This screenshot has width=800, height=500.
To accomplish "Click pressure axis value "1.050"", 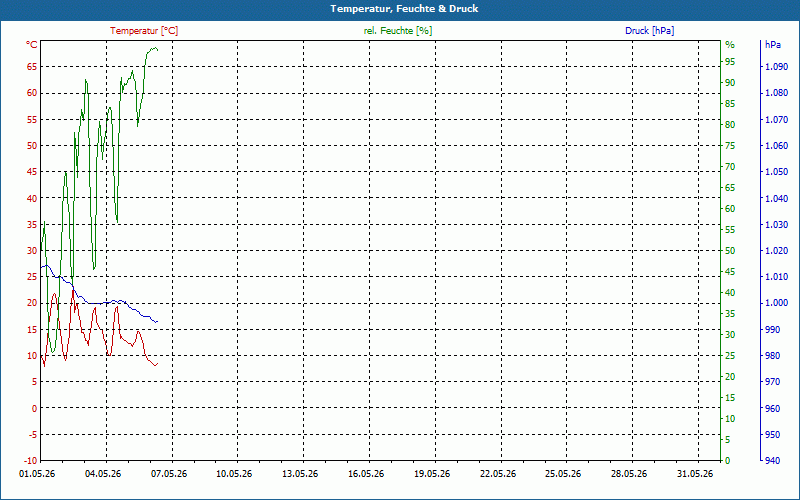I will (776, 172).
